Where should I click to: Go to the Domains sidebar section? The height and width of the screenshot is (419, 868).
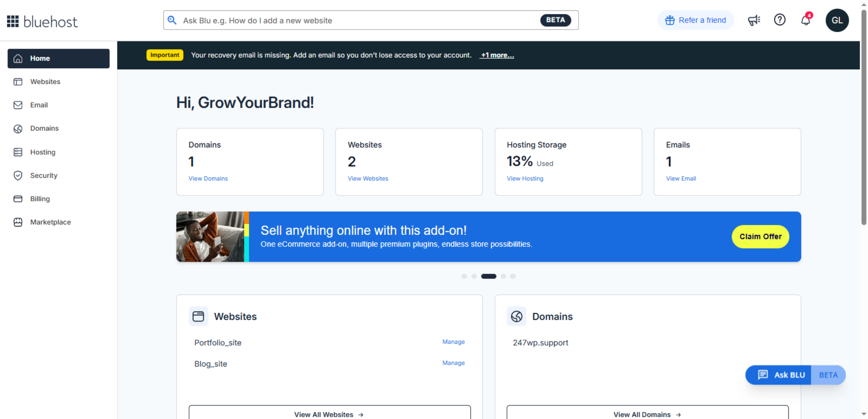pyautogui.click(x=44, y=128)
